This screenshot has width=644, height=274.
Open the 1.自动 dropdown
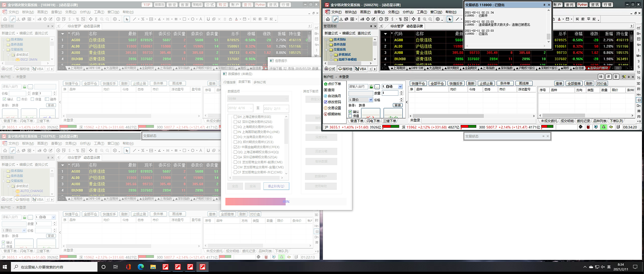click(400, 87)
